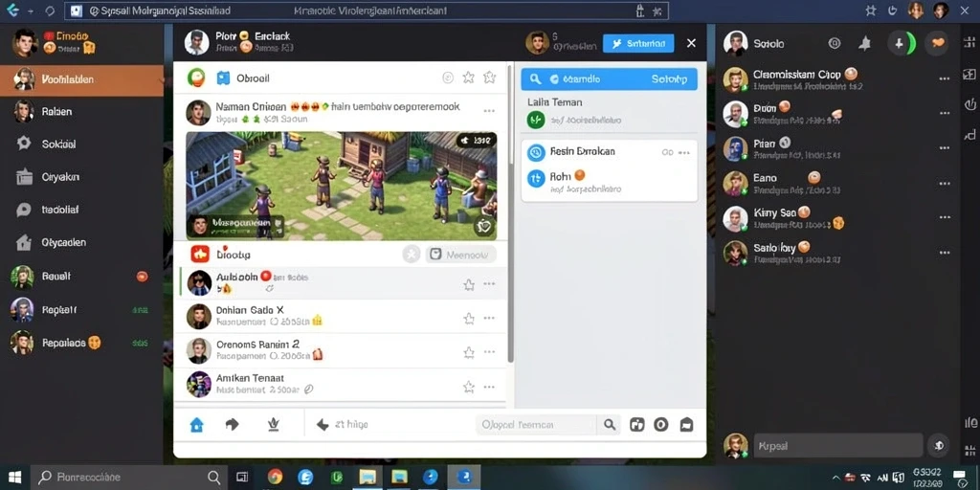This screenshot has height=490, width=980.
Task: Open three-dot menu of Resin Dmokan card
Action: click(683, 152)
